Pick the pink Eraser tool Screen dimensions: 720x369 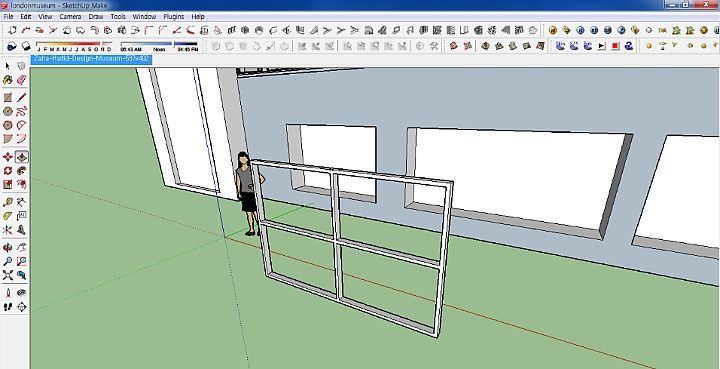(22, 80)
